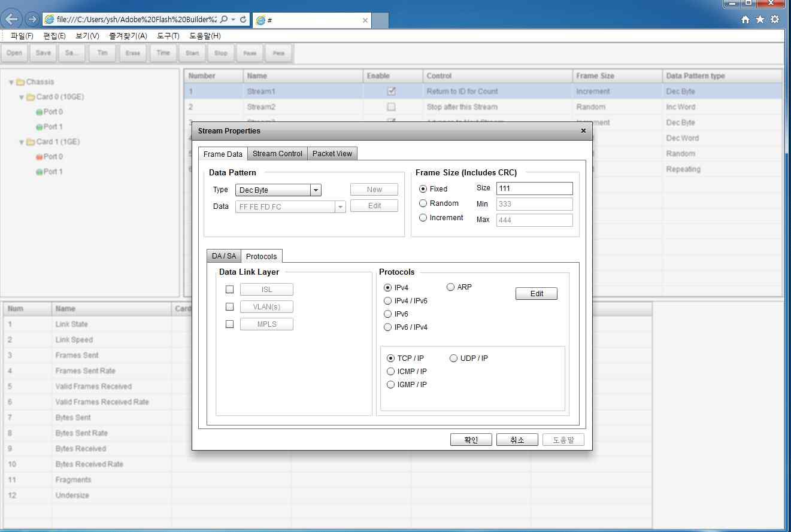
Task: Click the browser forward arrow
Action: [x=32, y=19]
